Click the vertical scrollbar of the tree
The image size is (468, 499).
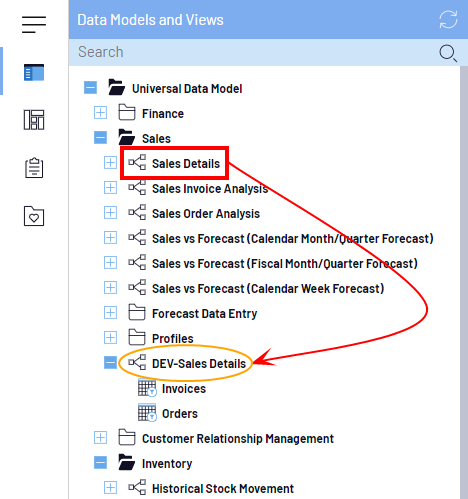pos(464,282)
